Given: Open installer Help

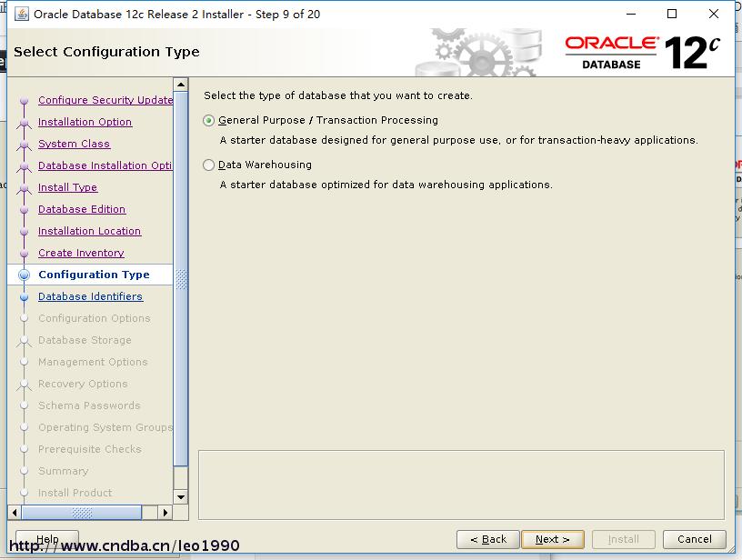Looking at the screenshot, I should pyautogui.click(x=47, y=539).
